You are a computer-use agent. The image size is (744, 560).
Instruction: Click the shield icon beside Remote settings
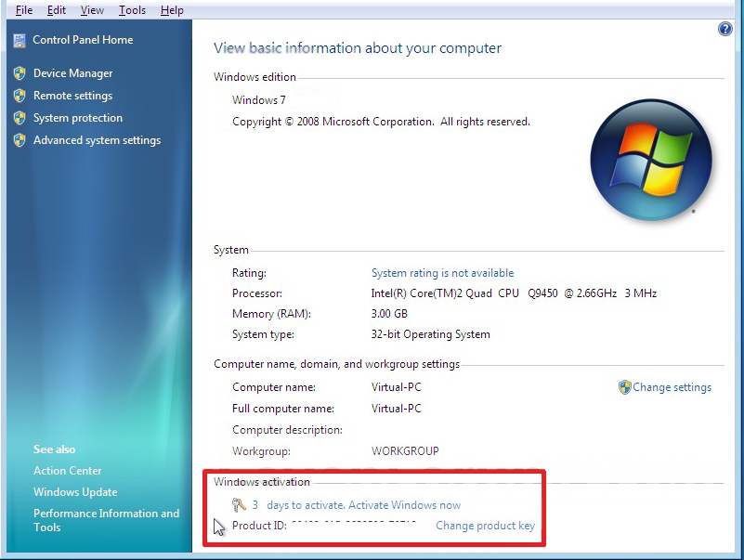[20, 96]
